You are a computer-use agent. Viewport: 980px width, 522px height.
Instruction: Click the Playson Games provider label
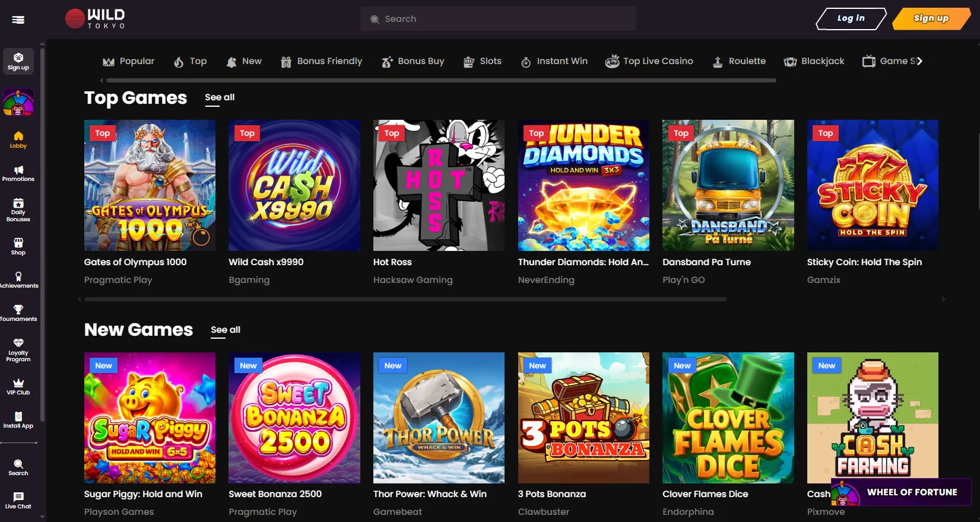(119, 512)
